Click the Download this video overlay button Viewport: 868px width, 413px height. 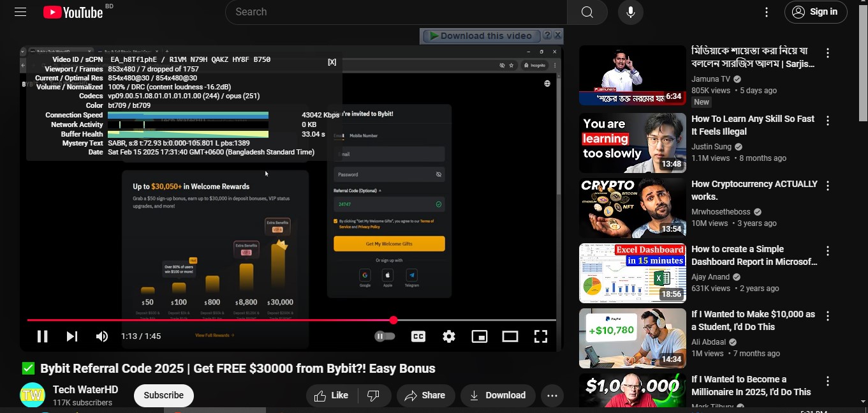(480, 36)
